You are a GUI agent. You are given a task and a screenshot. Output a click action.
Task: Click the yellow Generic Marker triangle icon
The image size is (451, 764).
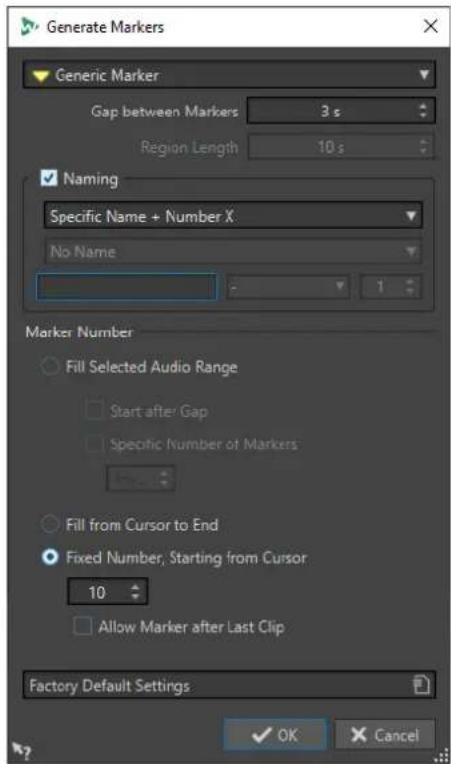click(x=40, y=76)
